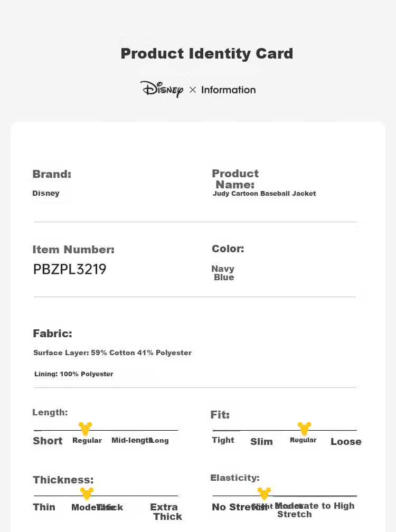Click the X symbol beside Disney logo

(193, 90)
